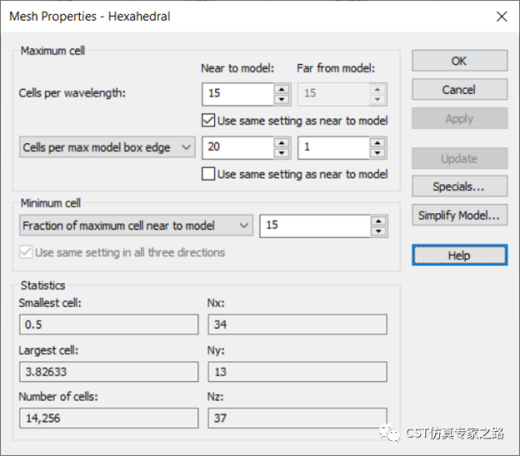Uncheck first 'Use same setting as near to model'
This screenshot has width=520, height=457.
coord(208,120)
